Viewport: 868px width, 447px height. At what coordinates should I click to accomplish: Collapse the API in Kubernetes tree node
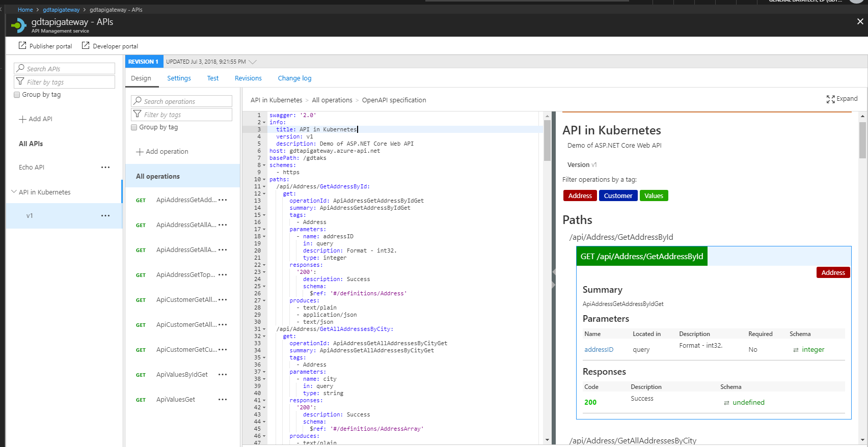(x=14, y=192)
